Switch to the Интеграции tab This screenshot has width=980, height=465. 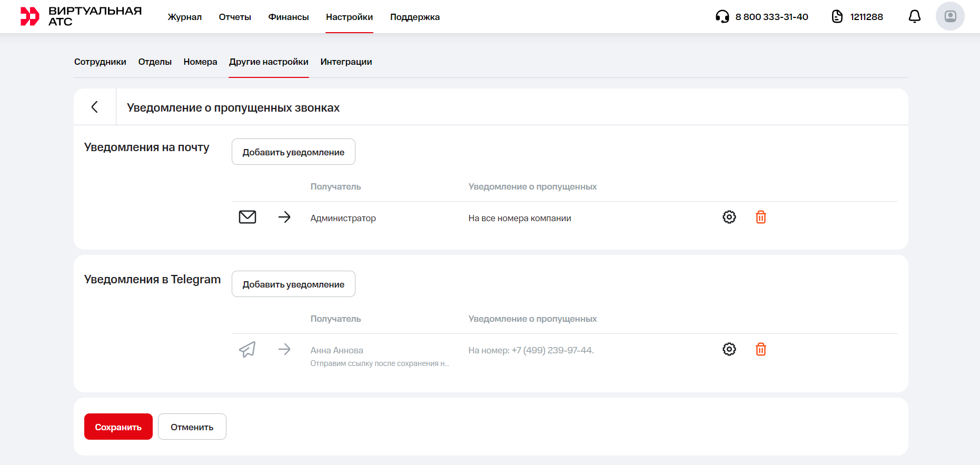[x=346, y=62]
